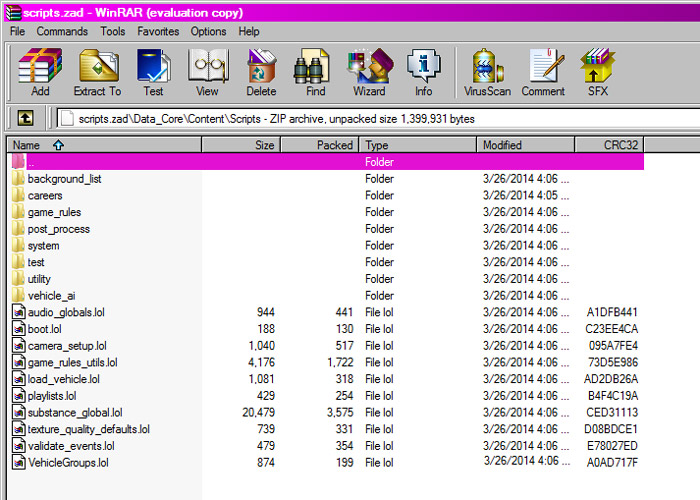700x500 pixels.
Task: Launch the Wizard tool
Action: (x=370, y=73)
